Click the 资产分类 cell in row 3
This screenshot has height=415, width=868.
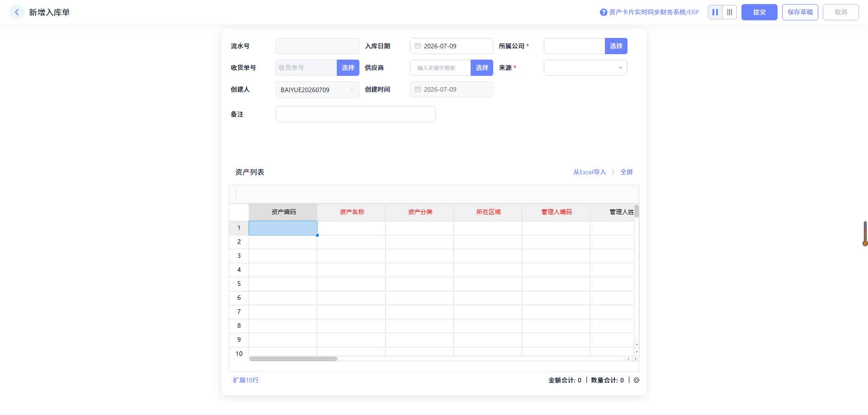click(420, 256)
